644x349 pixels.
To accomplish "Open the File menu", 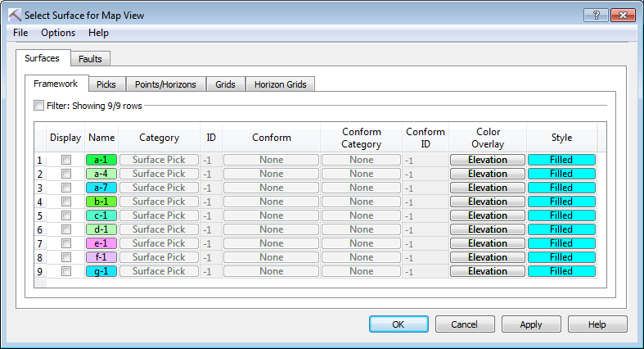I will click(20, 33).
